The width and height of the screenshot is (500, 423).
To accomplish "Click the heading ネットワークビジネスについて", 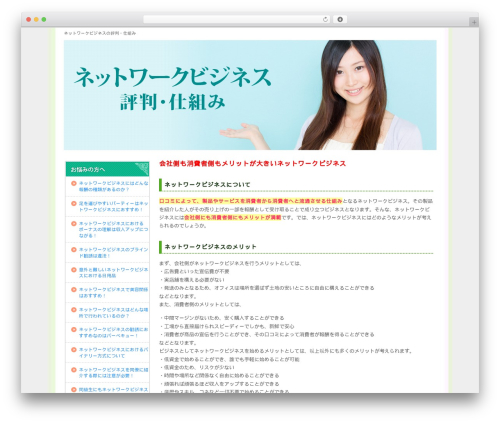I will (x=207, y=184).
